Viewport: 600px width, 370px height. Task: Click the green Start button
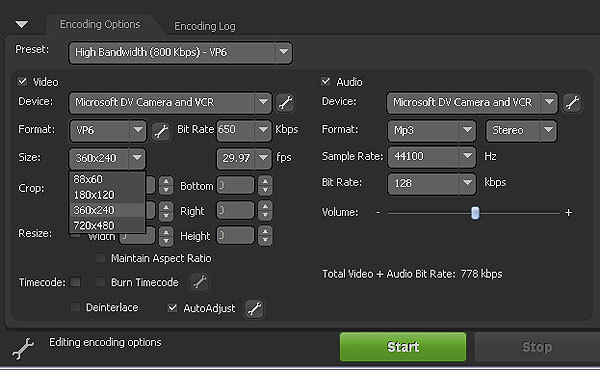click(403, 347)
